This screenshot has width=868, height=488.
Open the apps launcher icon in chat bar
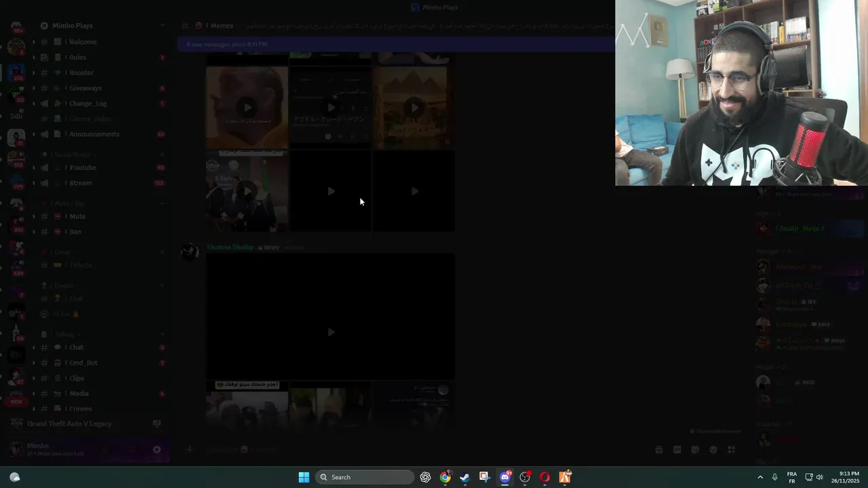732,449
